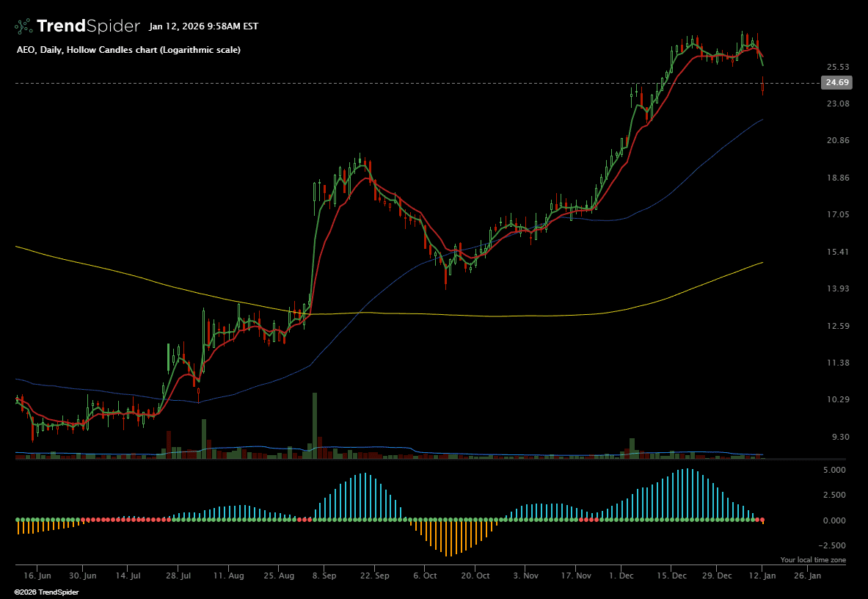Viewport: 868px width, 599px height.
Task: Click the 23.08 price axis label
Action: coord(837,104)
